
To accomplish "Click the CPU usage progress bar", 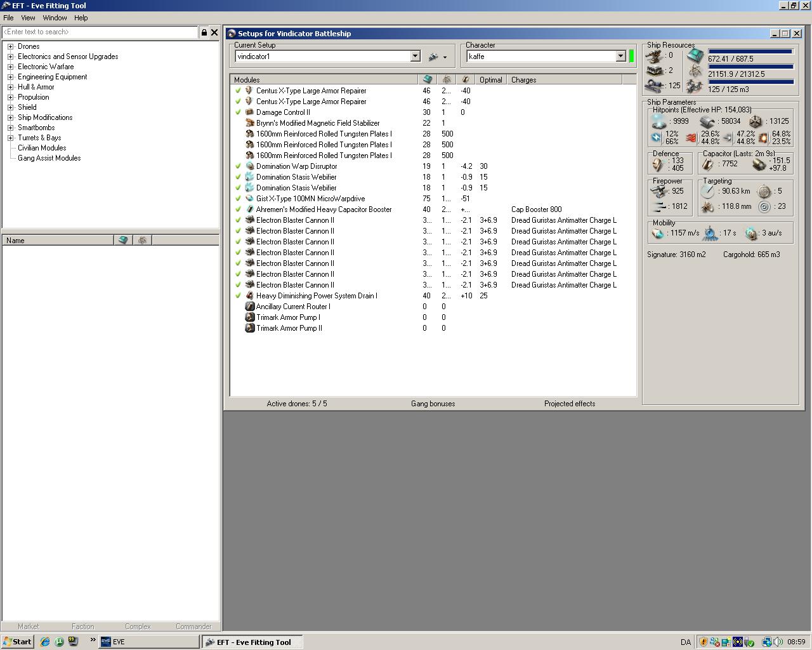I will coord(750,51).
